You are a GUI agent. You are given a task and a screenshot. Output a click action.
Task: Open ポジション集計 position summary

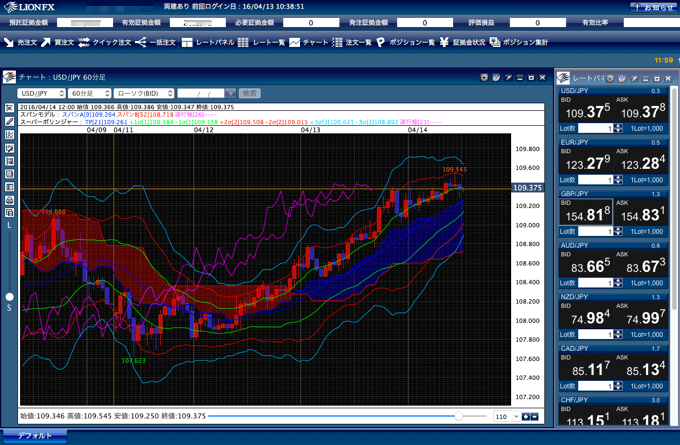click(519, 42)
